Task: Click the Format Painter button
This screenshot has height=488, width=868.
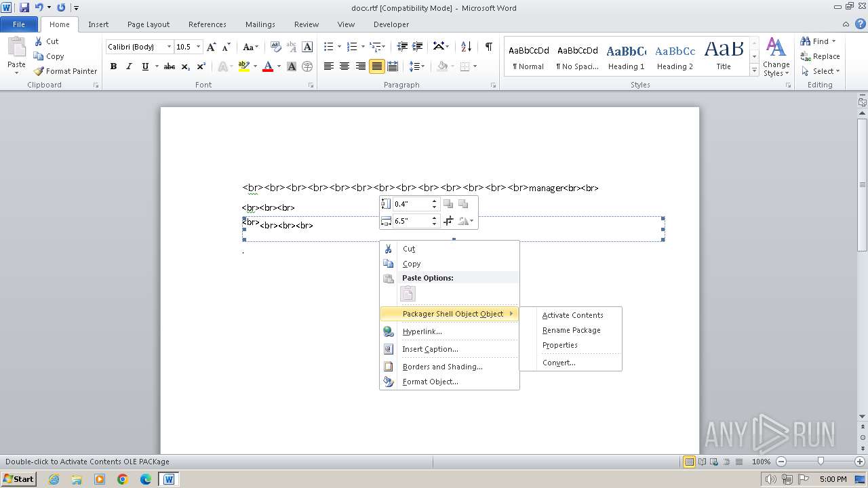Action: click(x=65, y=71)
